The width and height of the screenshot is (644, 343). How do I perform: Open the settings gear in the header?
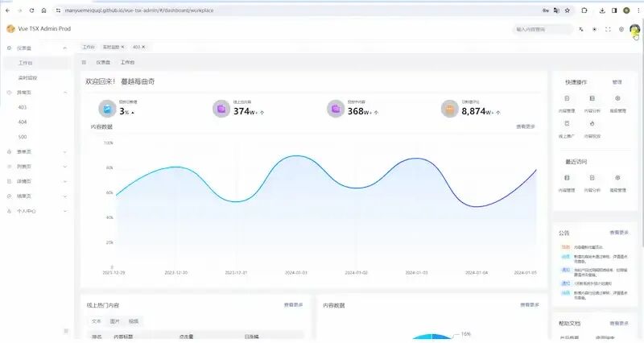click(621, 29)
